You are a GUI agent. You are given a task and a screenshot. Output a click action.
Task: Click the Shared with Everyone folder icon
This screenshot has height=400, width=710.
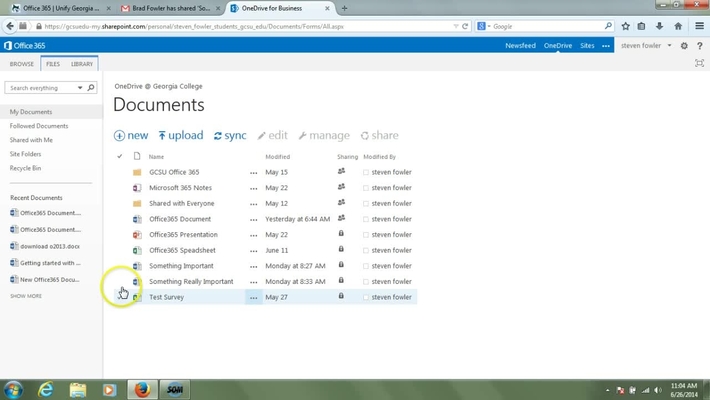click(x=137, y=203)
